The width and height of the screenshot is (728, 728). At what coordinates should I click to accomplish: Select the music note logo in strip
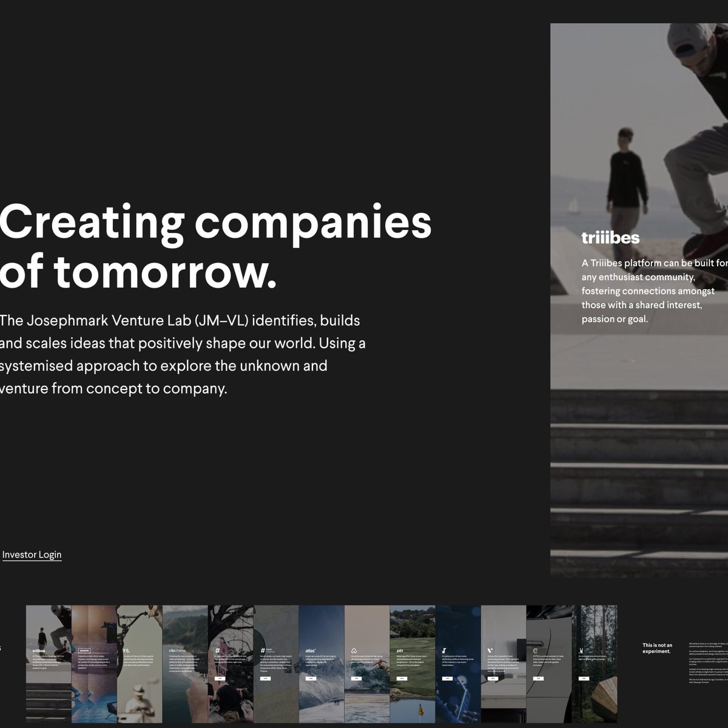445,650
